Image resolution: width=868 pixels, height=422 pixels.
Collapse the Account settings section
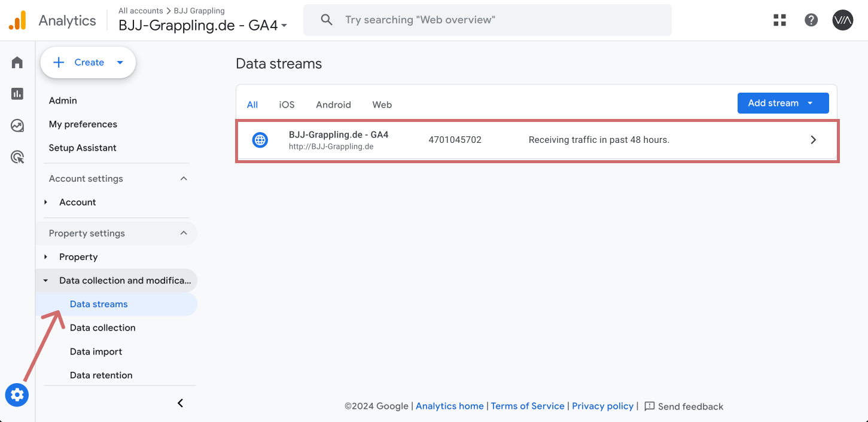pos(184,179)
